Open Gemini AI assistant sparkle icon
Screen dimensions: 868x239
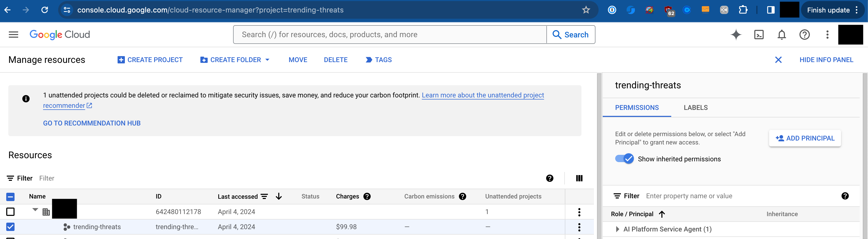736,34
